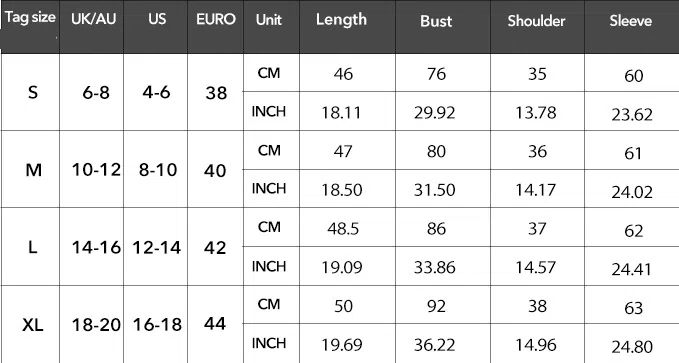The width and height of the screenshot is (679, 363).
Task: Select the EURO 44 cell
Action: [x=215, y=324]
